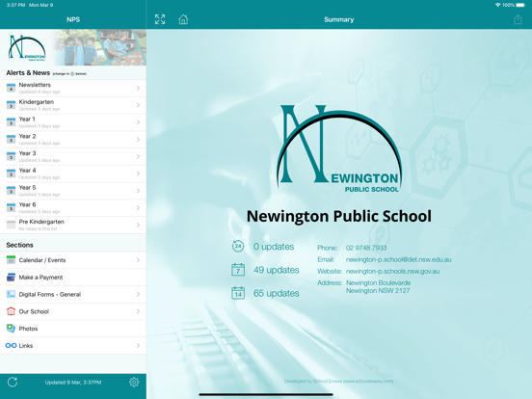
Task: Tap the Our School house icon
Action: coord(11,311)
